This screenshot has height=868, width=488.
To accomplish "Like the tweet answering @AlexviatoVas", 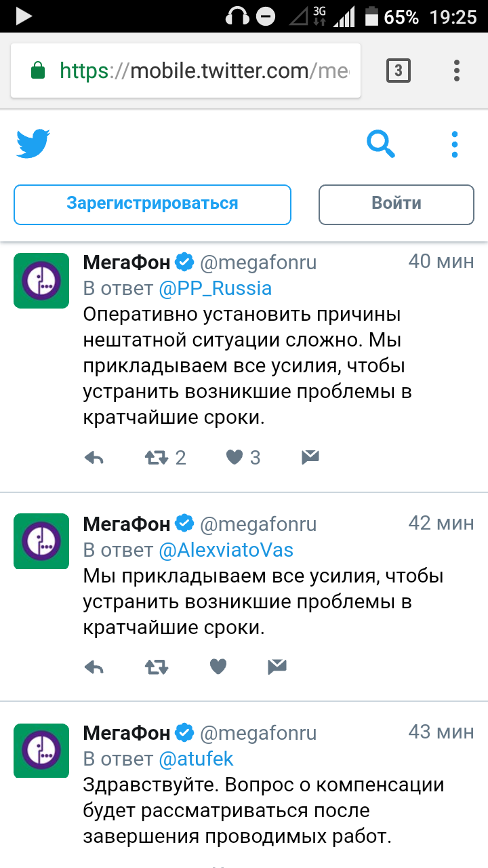I will click(218, 667).
